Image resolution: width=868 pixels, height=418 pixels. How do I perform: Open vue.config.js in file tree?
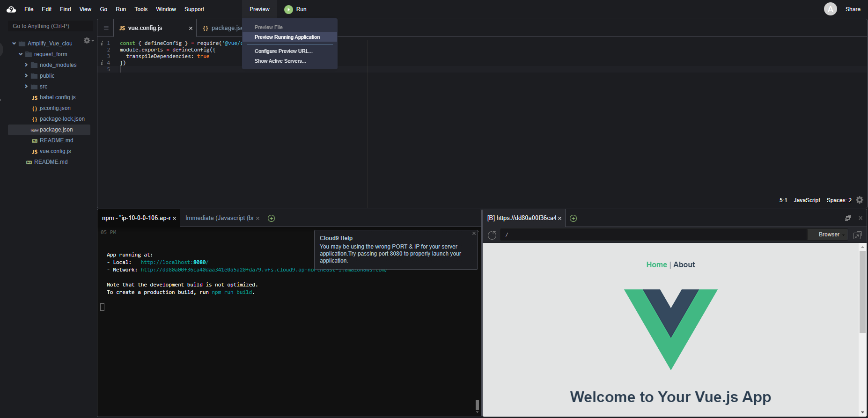[x=55, y=151]
